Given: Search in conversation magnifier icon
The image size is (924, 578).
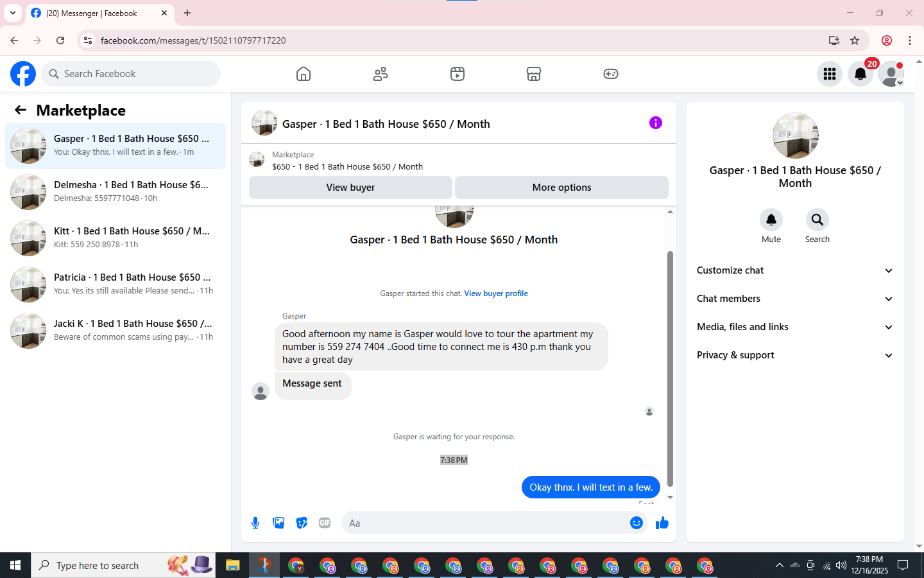Looking at the screenshot, I should click(817, 220).
